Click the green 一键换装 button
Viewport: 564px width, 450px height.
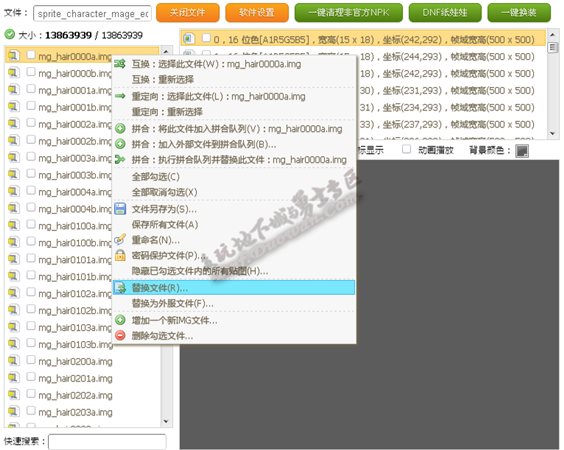point(519,13)
